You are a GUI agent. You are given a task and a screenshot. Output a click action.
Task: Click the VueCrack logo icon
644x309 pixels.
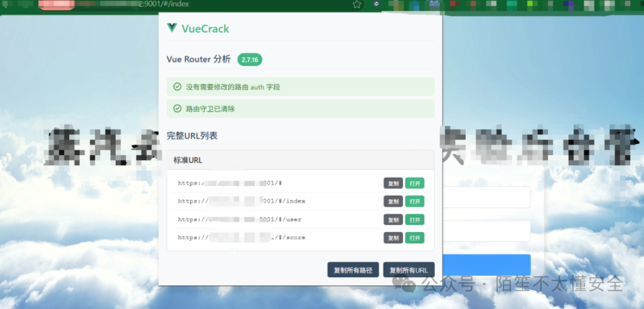click(172, 28)
